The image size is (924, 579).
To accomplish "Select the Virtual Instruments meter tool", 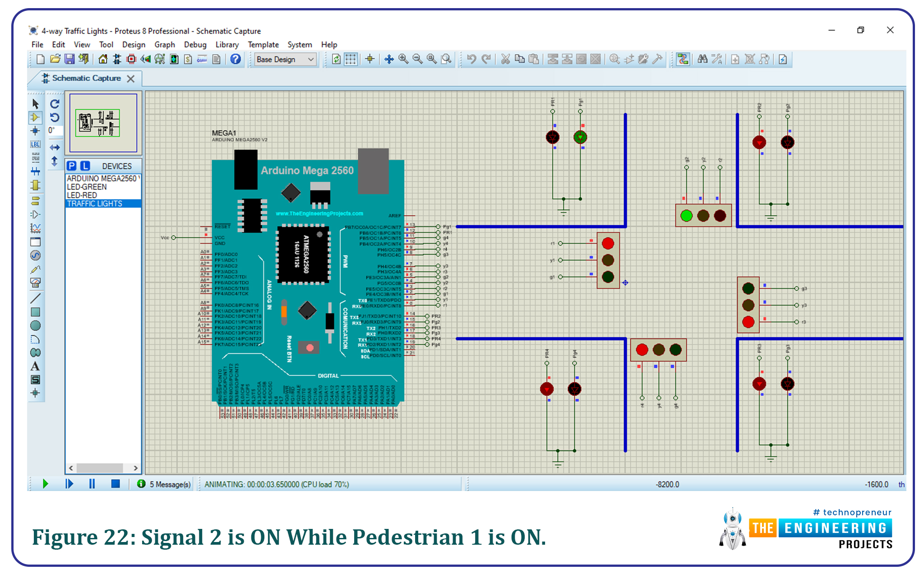I will tap(36, 283).
